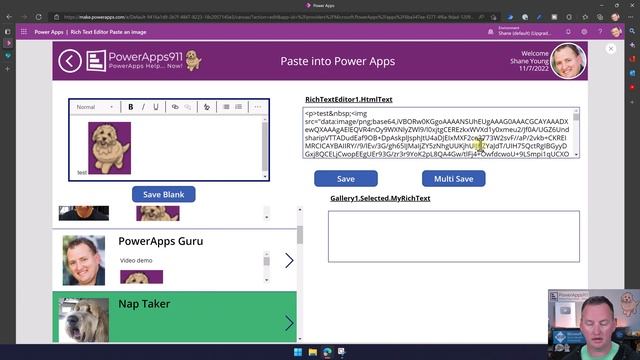Close the app preview with the X button

point(611,49)
